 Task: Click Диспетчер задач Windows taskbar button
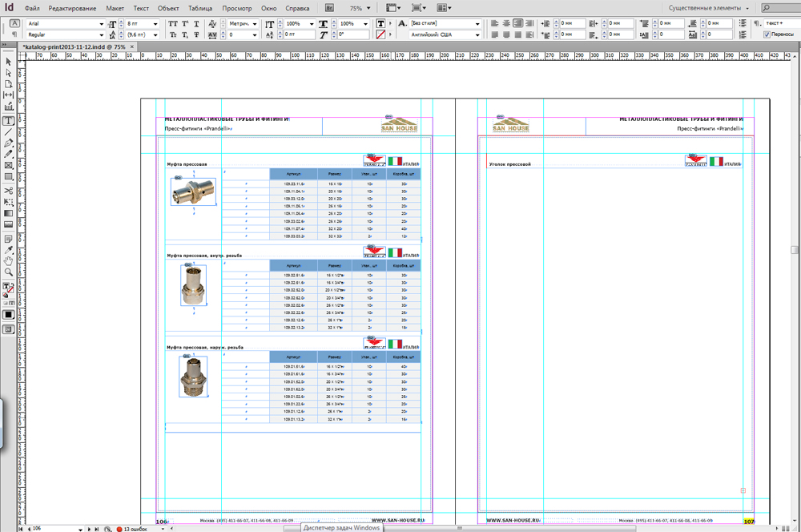tap(342, 527)
